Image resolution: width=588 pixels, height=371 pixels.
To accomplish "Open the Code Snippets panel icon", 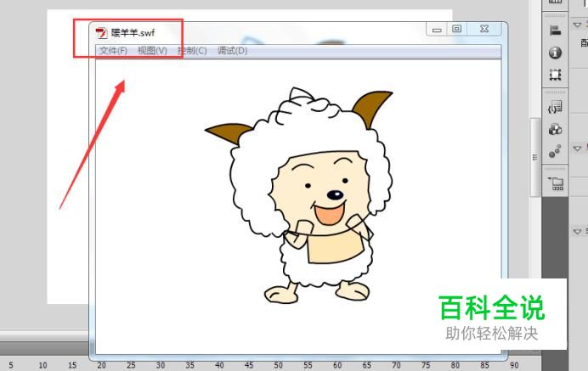I will pyautogui.click(x=556, y=107).
